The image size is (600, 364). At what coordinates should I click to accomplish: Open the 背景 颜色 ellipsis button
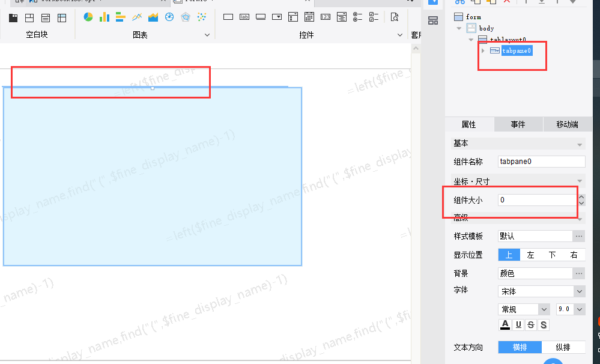579,273
